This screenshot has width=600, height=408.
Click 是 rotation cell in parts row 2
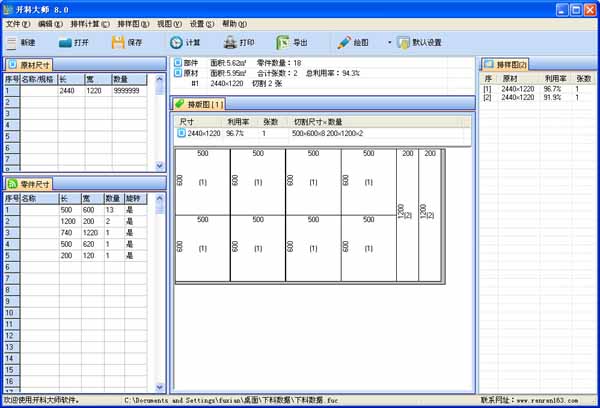[135, 222]
